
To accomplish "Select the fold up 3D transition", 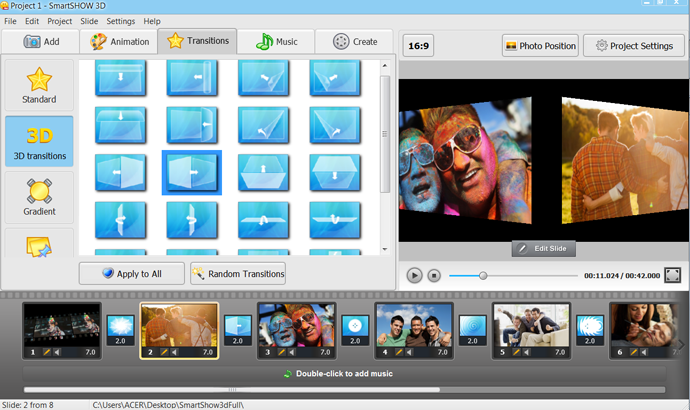I will coord(263,172).
